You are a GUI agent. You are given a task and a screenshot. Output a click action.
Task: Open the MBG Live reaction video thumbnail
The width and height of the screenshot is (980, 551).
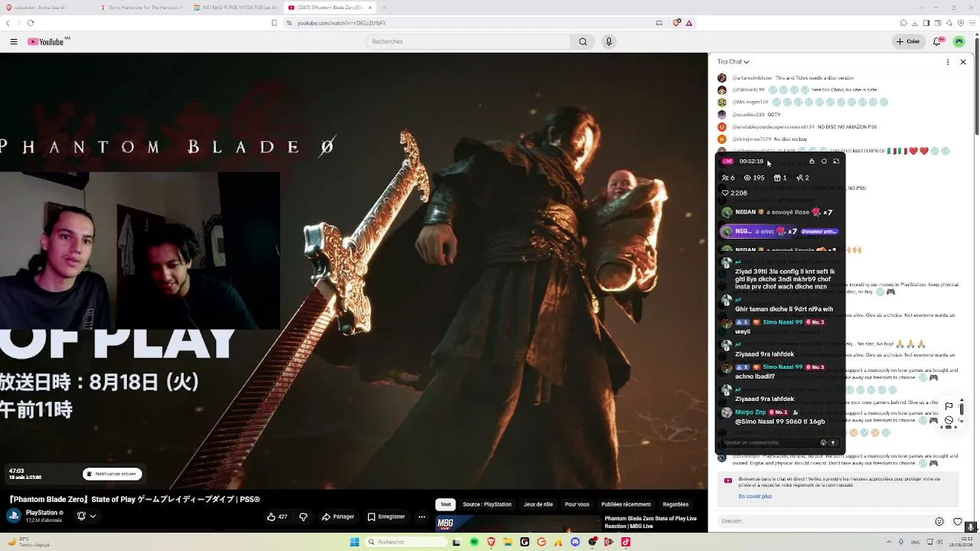click(x=517, y=523)
